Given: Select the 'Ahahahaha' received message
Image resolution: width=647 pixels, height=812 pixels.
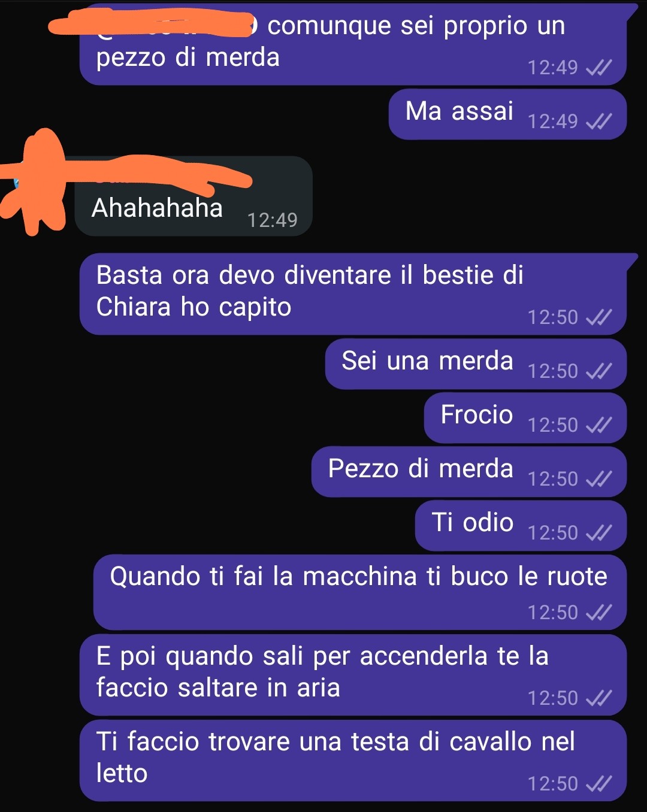Looking at the screenshot, I should point(194,196).
